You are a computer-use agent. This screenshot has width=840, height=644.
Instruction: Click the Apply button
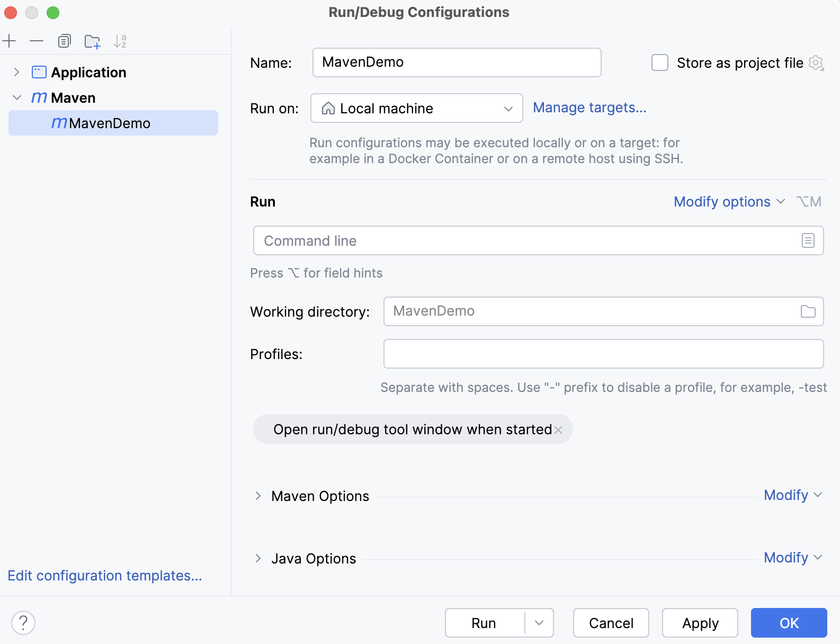click(700, 623)
